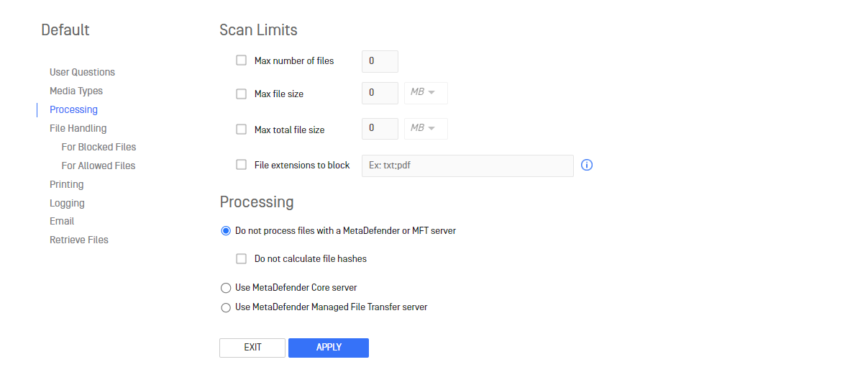Click the Max file size value field
Viewport: 868px width, 380px height.
pos(380,93)
